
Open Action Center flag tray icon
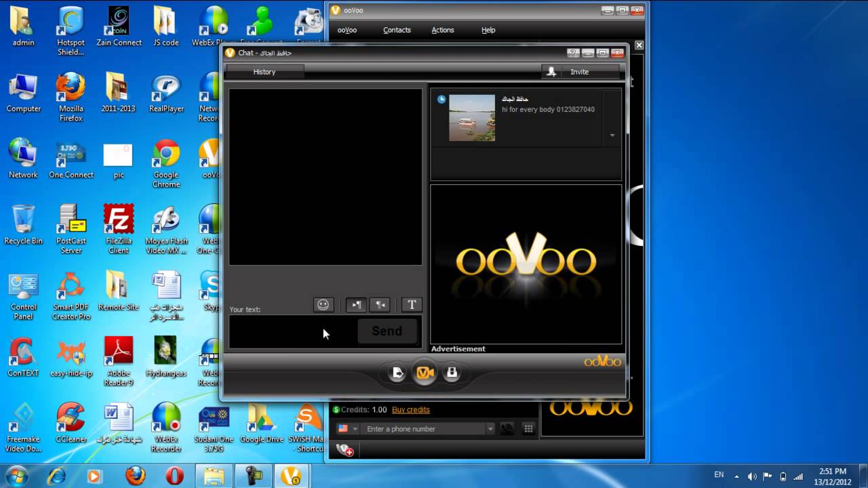click(768, 476)
